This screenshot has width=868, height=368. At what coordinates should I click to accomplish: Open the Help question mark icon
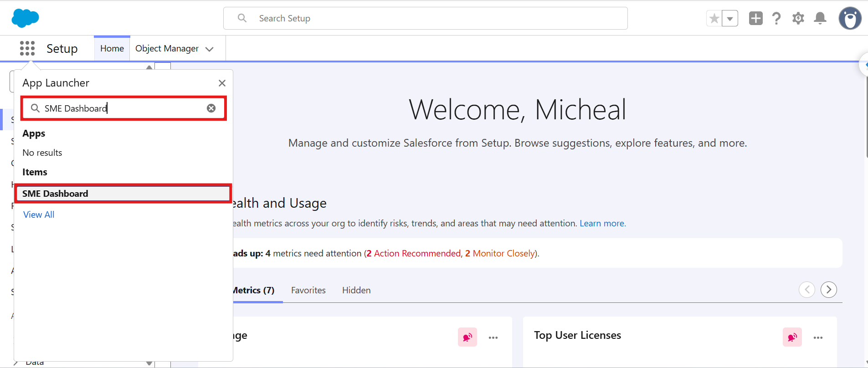776,18
